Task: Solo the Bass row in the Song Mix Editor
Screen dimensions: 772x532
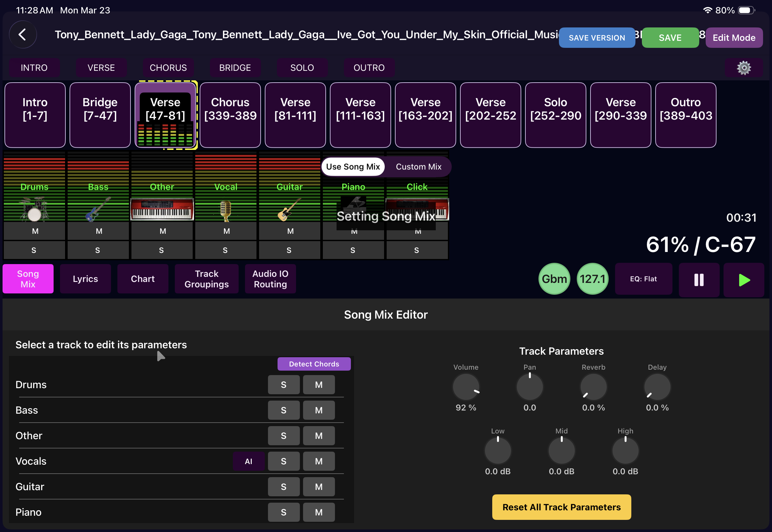Action: 284,410
